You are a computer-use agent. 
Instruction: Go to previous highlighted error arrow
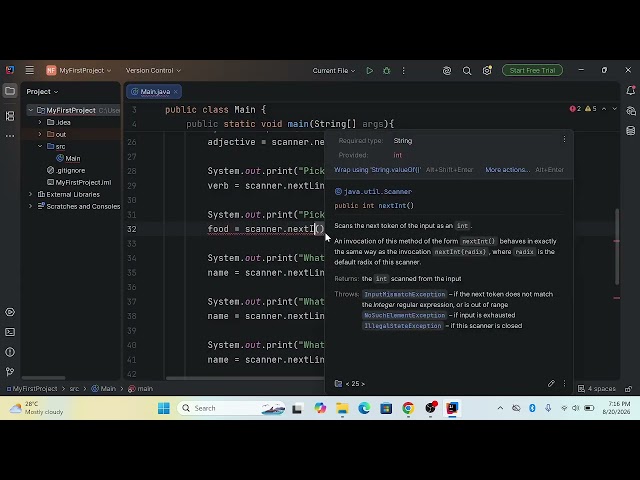coord(604,109)
